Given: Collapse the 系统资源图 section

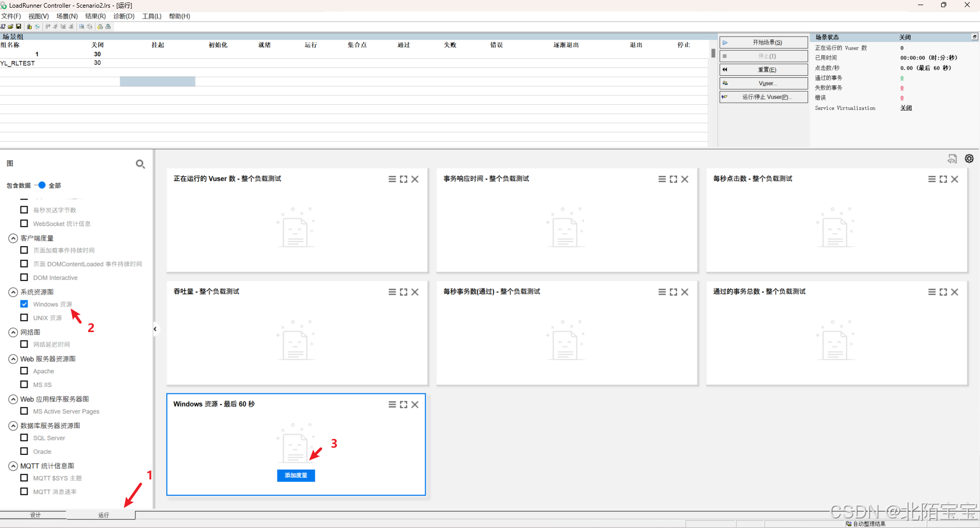Looking at the screenshot, I should point(13,292).
